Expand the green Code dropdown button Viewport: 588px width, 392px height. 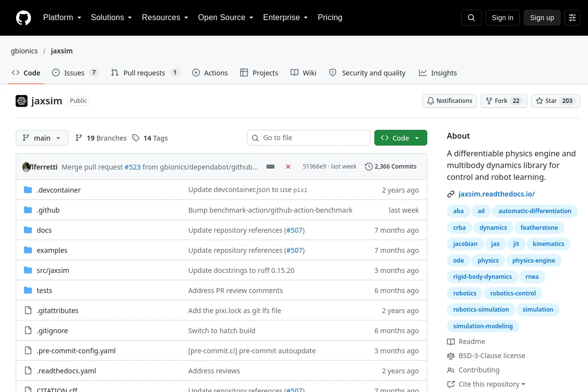(401, 138)
